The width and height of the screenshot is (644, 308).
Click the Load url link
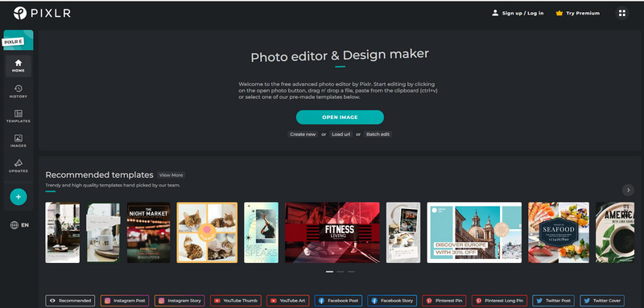(341, 134)
